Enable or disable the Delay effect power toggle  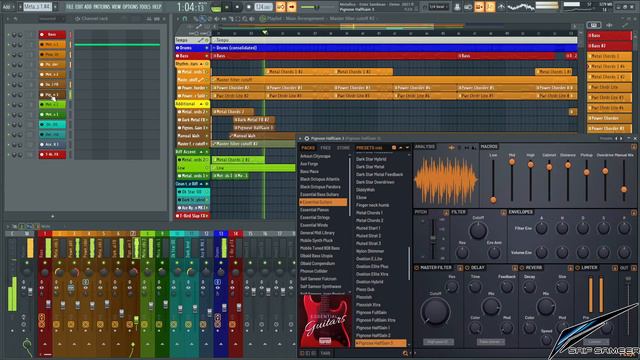467,268
